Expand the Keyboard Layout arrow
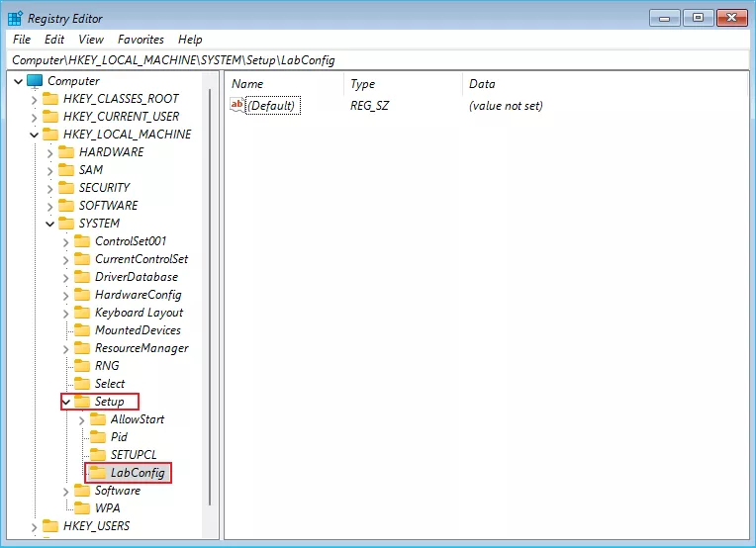Image resolution: width=756 pixels, height=548 pixels. [x=65, y=314]
